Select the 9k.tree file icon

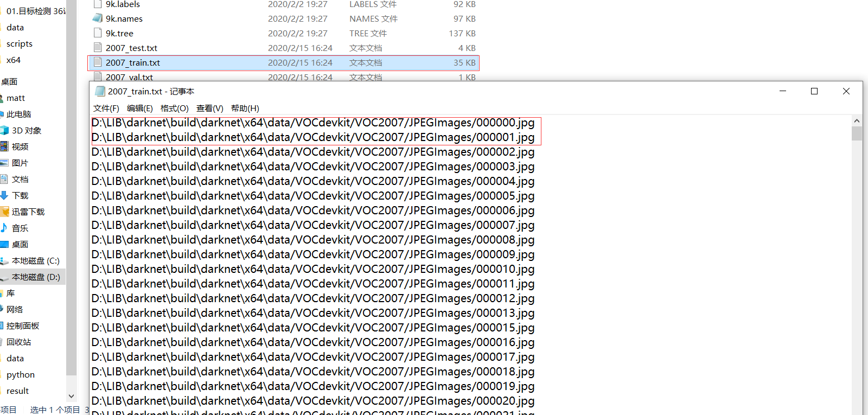point(98,33)
